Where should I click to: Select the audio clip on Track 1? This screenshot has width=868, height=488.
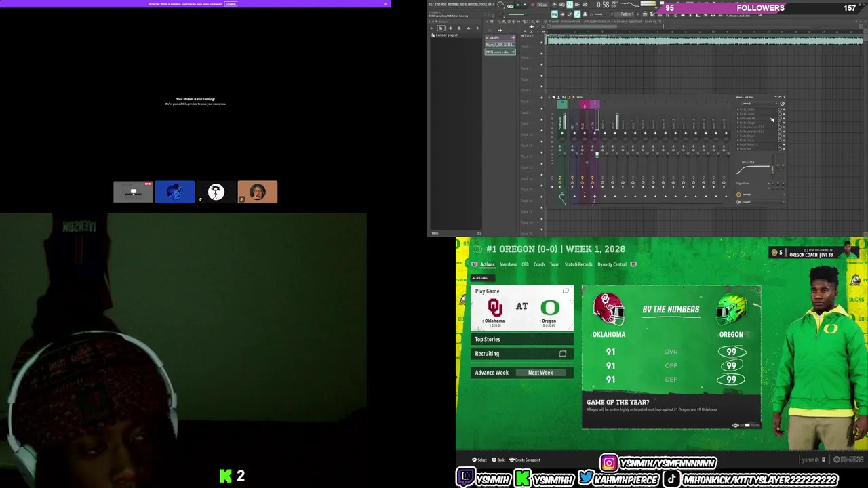point(704,41)
